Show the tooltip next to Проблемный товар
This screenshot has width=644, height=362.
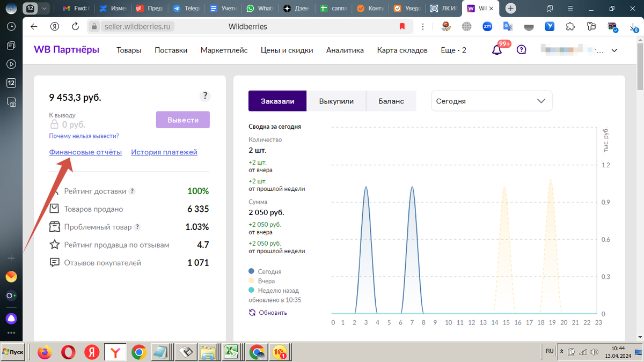click(x=137, y=227)
